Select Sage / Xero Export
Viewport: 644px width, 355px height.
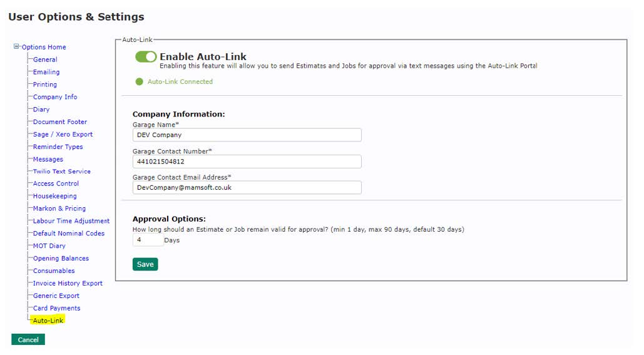[x=63, y=134]
